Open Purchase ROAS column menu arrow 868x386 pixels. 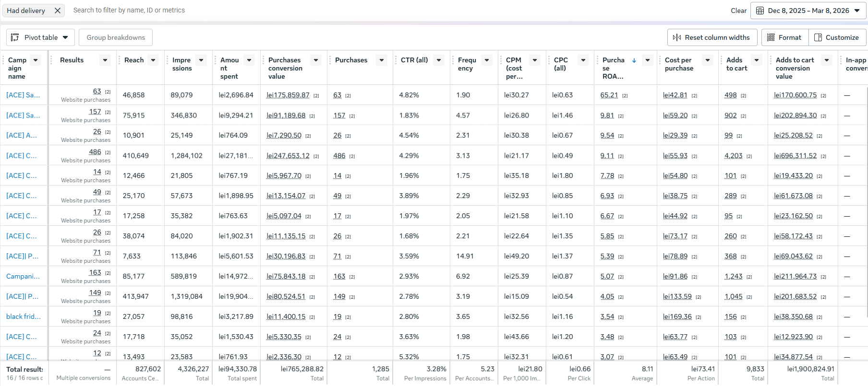pyautogui.click(x=648, y=60)
